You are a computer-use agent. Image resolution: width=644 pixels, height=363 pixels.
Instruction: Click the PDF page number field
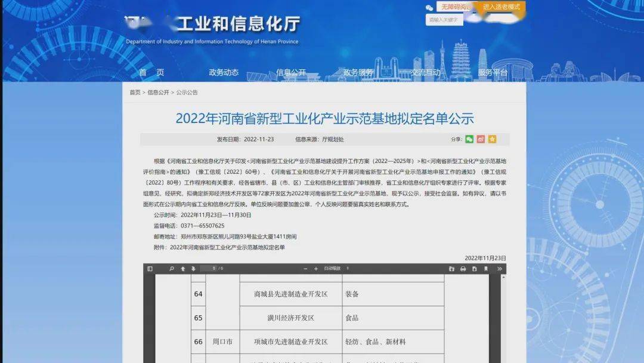[208, 269]
